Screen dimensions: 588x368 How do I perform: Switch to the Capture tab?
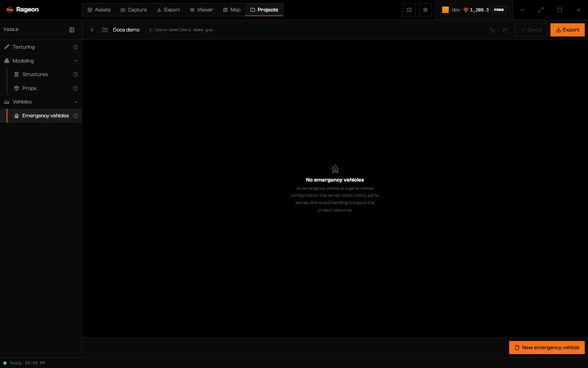pos(134,10)
